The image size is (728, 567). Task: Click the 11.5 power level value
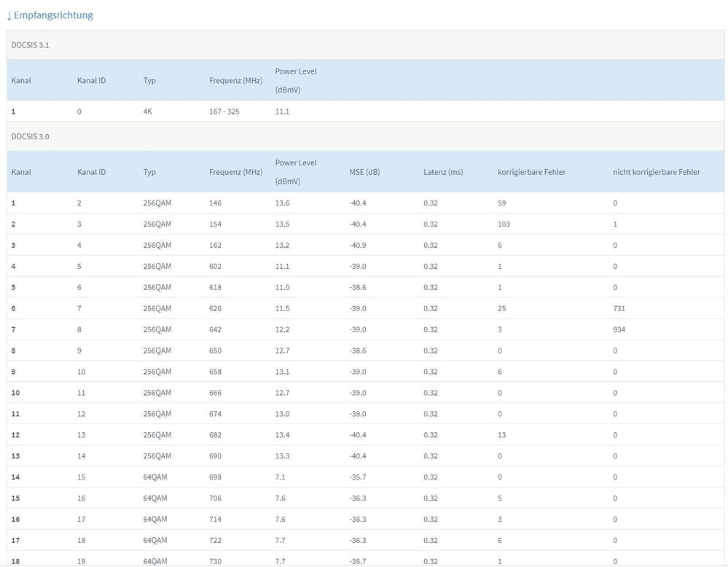282,308
